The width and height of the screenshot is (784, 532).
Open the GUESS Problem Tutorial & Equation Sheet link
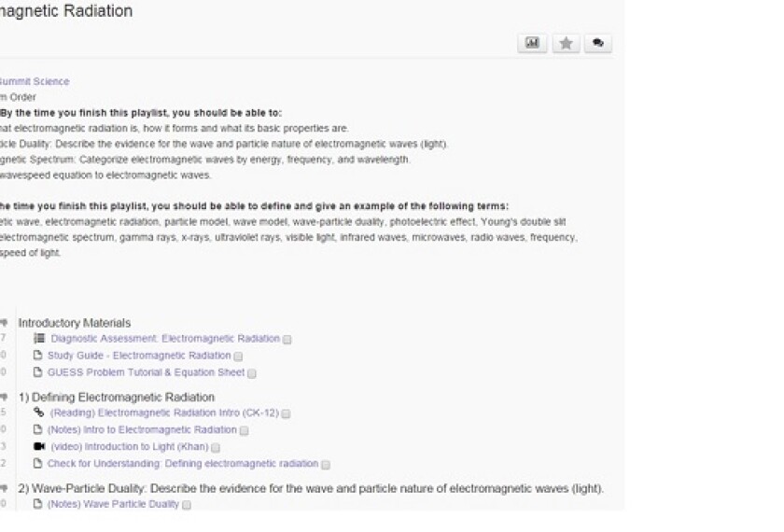point(146,372)
